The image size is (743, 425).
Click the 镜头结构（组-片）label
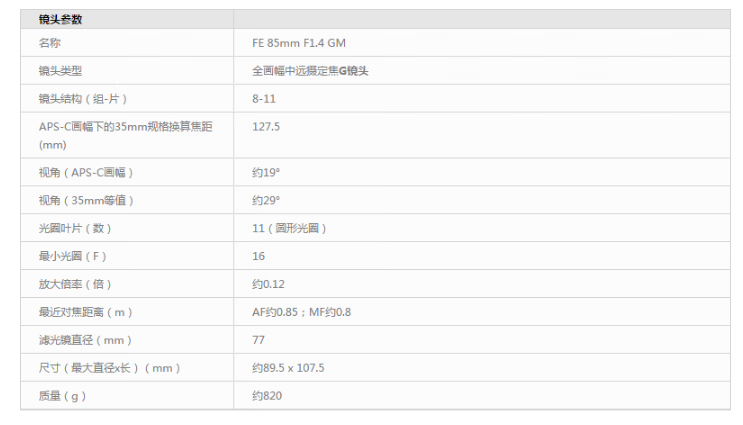tap(83, 99)
